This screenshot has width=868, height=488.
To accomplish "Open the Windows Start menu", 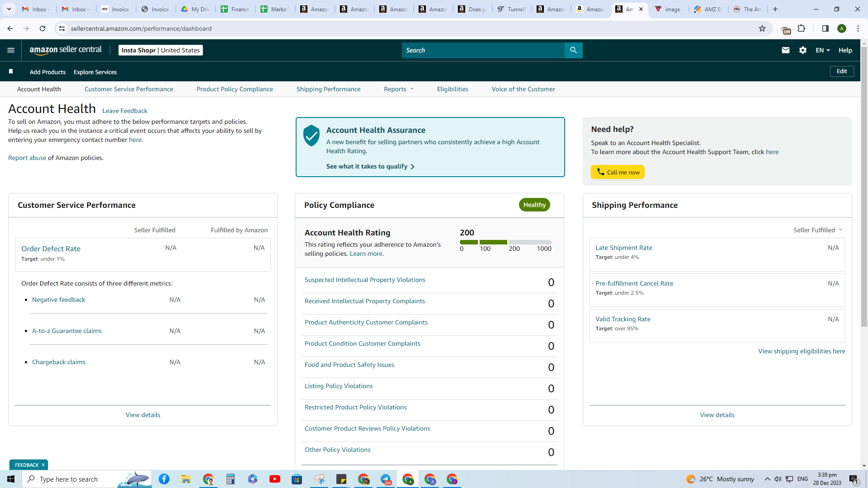I will [11, 479].
